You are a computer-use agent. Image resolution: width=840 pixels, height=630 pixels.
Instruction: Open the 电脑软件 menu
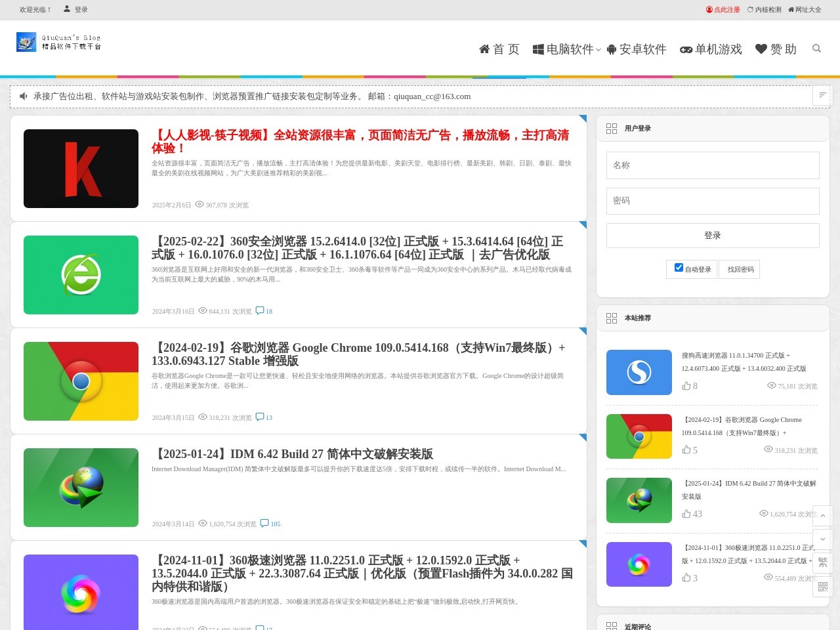(563, 49)
